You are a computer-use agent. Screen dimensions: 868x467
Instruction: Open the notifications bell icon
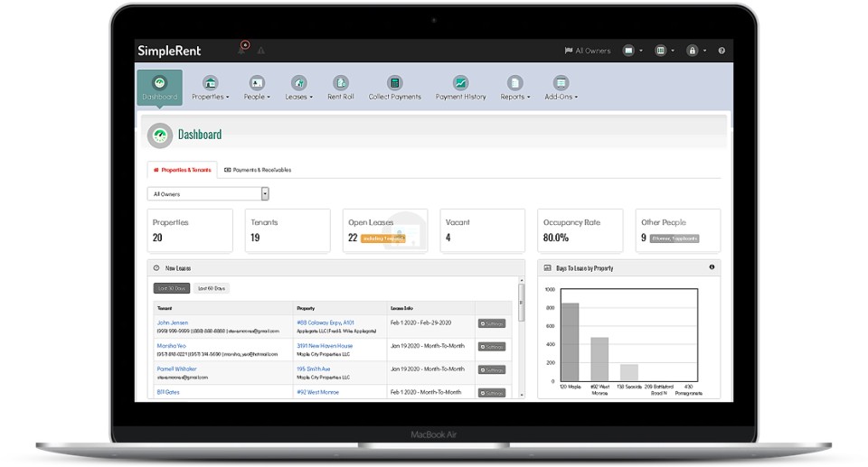(242, 50)
